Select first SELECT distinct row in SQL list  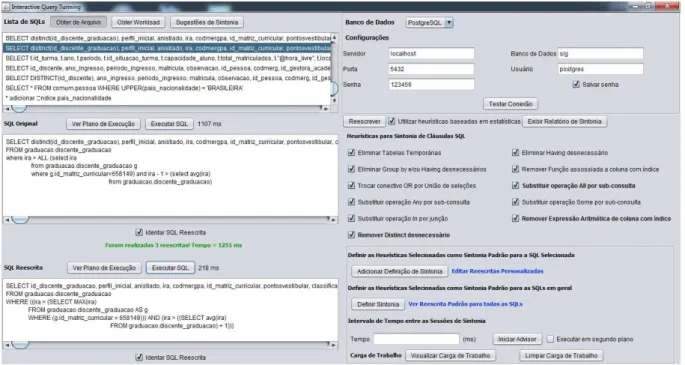point(167,38)
